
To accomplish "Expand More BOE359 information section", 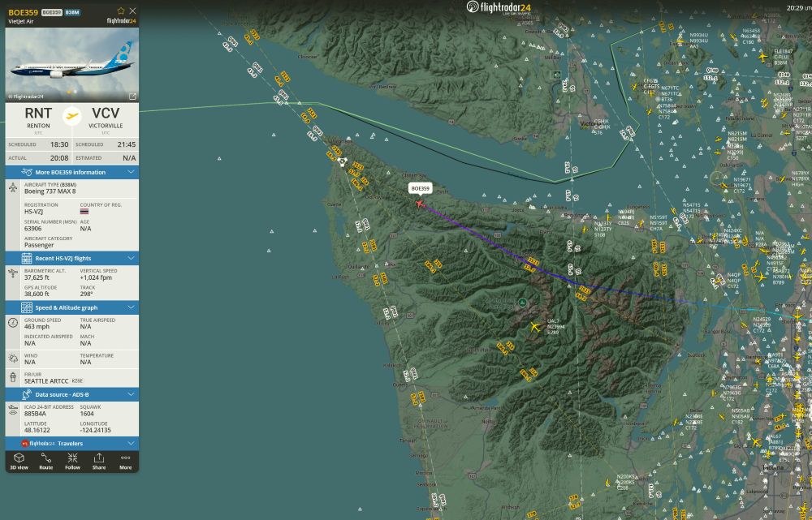I will click(x=72, y=172).
